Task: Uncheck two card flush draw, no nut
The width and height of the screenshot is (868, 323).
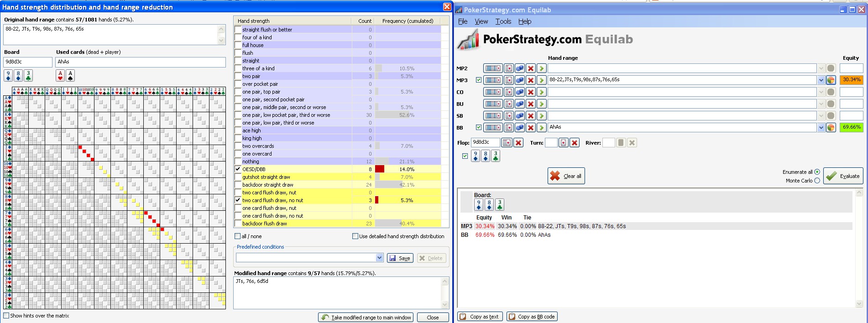Action: [238, 200]
